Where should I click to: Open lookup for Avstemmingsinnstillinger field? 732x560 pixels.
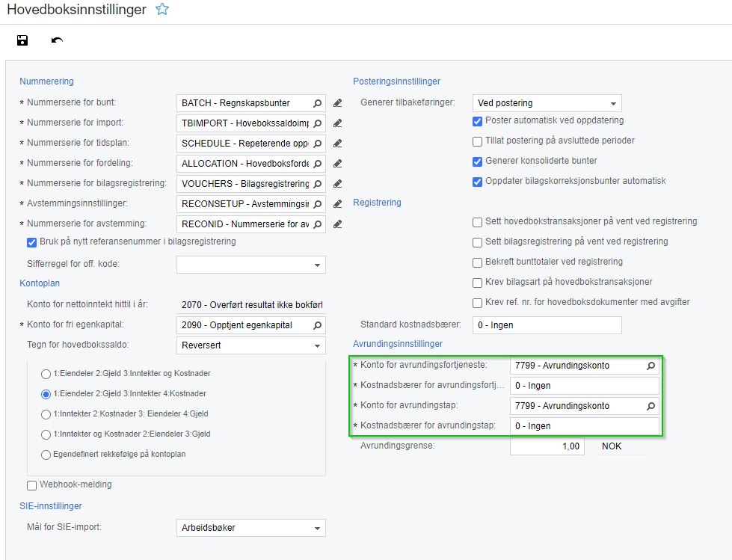(x=318, y=204)
